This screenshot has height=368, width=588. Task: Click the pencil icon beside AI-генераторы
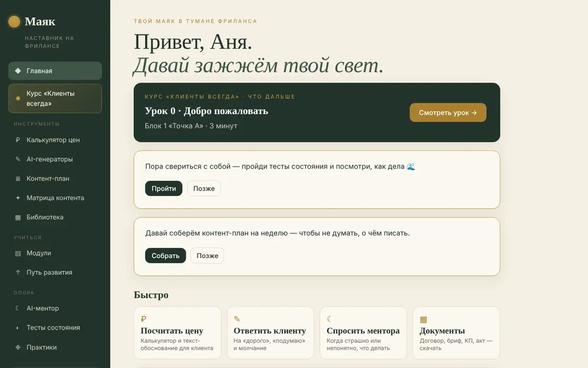18,159
